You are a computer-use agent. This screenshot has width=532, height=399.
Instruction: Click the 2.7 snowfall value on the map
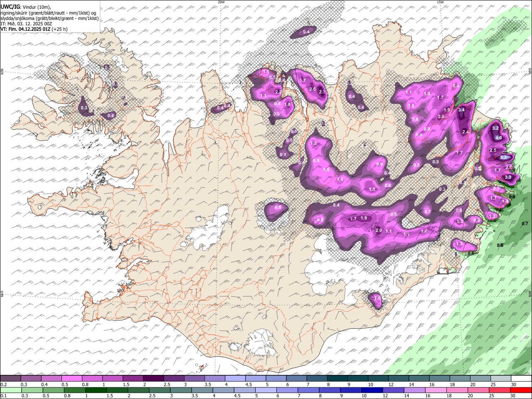pyautogui.click(x=322, y=92)
